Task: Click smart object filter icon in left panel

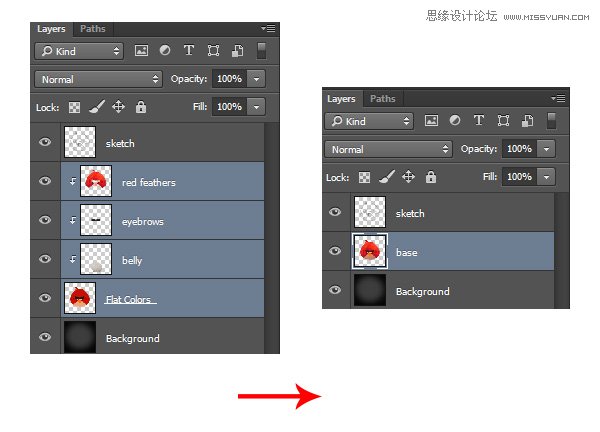Action: pyautogui.click(x=237, y=51)
